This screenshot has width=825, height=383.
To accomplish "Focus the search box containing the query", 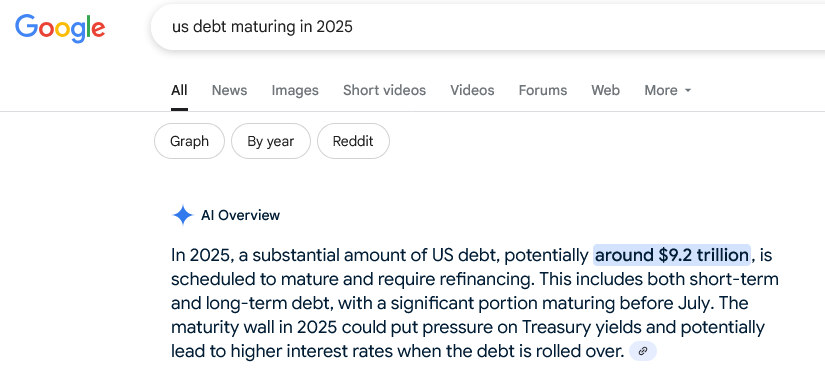I will point(488,27).
